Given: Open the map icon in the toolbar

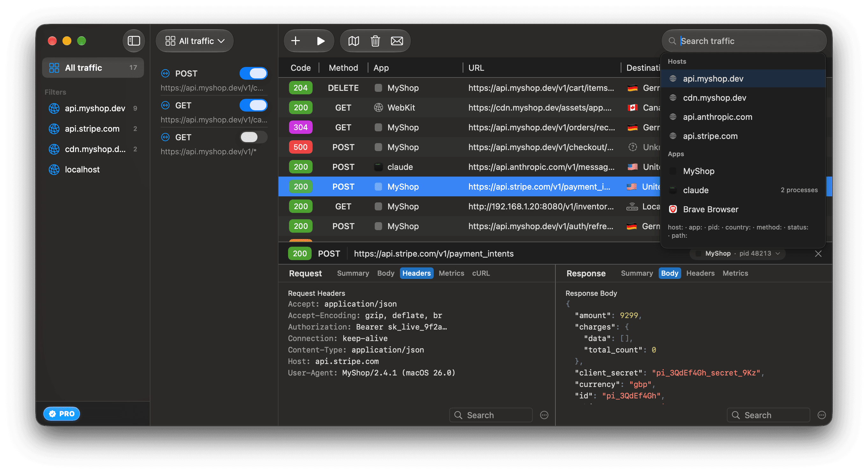Looking at the screenshot, I should pos(353,41).
